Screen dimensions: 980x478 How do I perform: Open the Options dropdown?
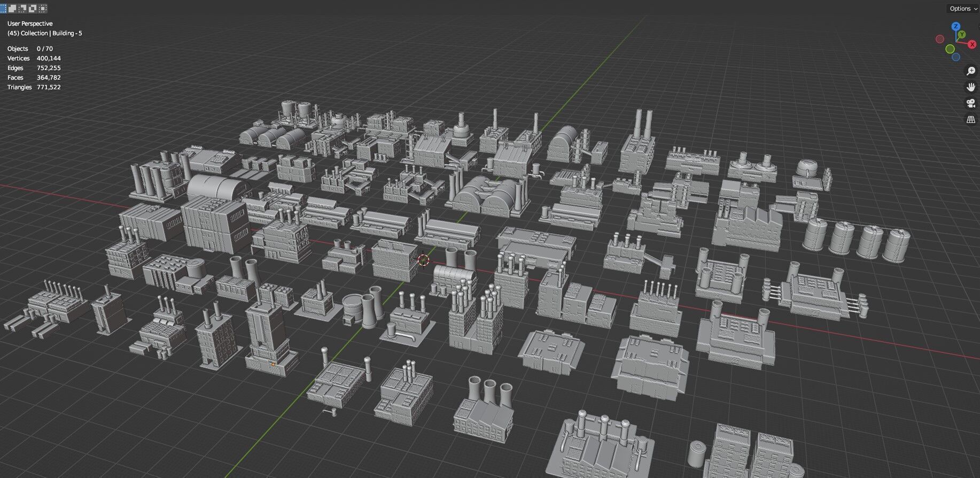coord(963,9)
